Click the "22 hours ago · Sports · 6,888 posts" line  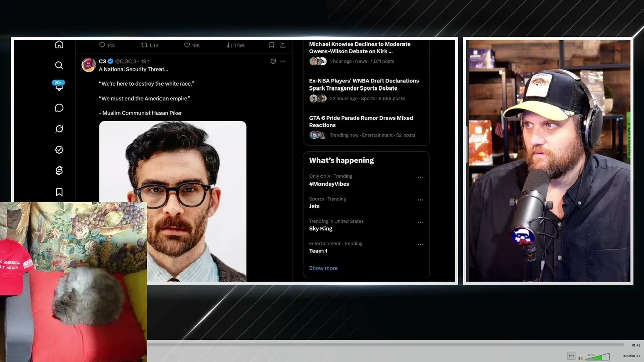click(x=367, y=99)
